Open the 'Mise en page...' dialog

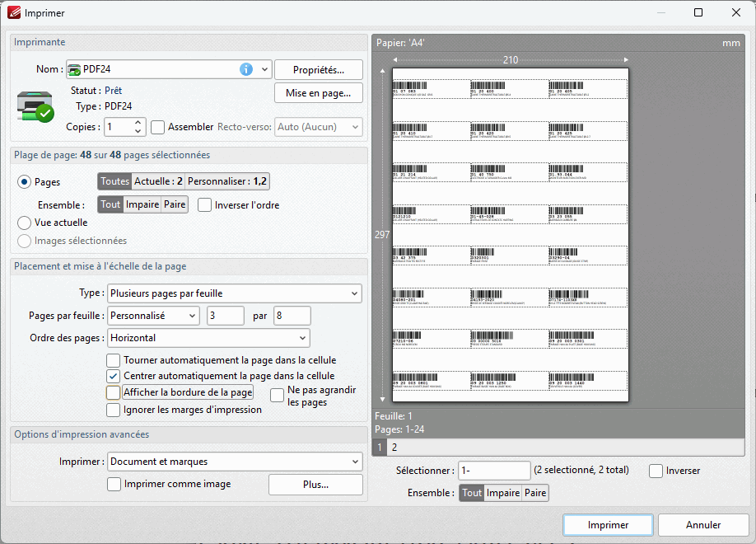[318, 93]
